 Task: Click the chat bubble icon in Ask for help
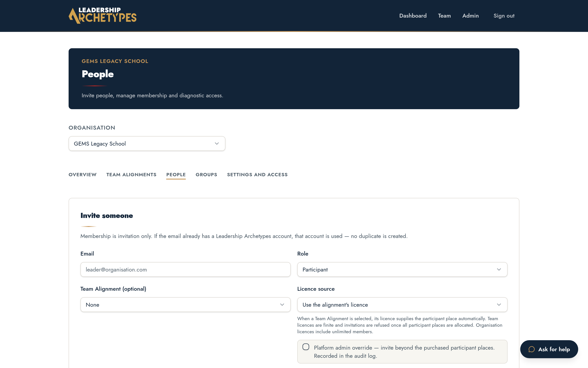pos(531,349)
